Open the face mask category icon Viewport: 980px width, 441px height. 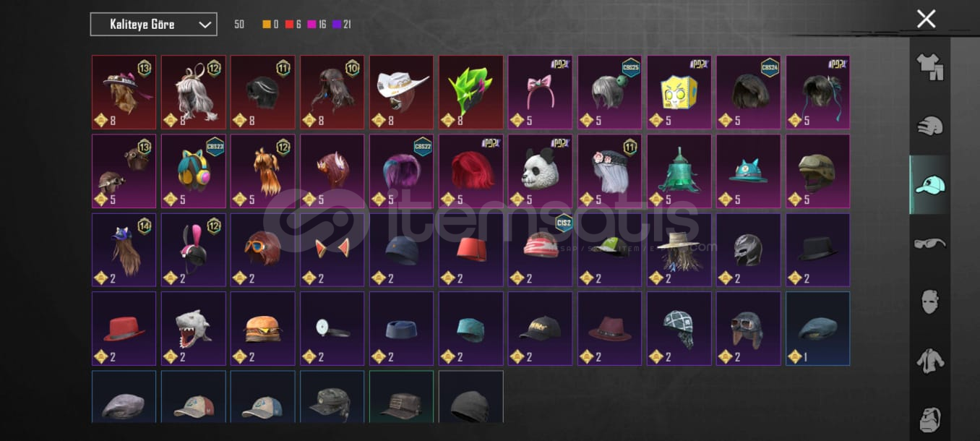click(929, 302)
